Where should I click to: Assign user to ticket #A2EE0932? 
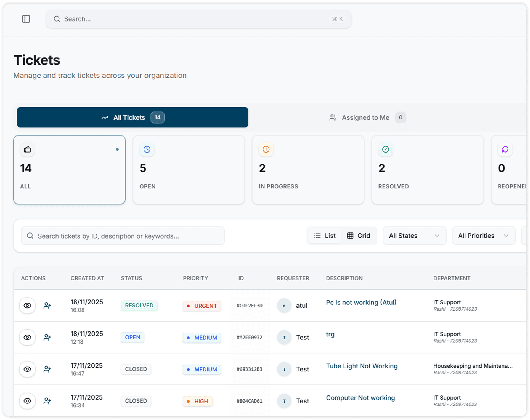pos(47,337)
